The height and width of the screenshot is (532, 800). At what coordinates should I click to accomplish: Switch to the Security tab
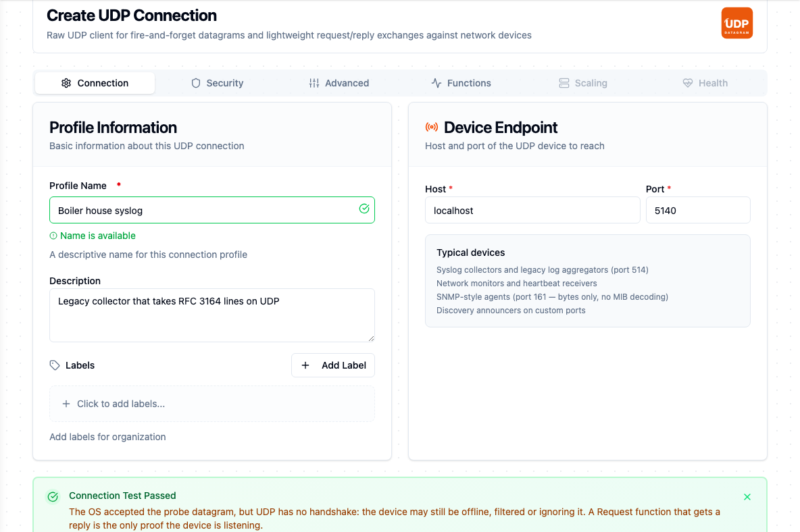pyautogui.click(x=218, y=83)
